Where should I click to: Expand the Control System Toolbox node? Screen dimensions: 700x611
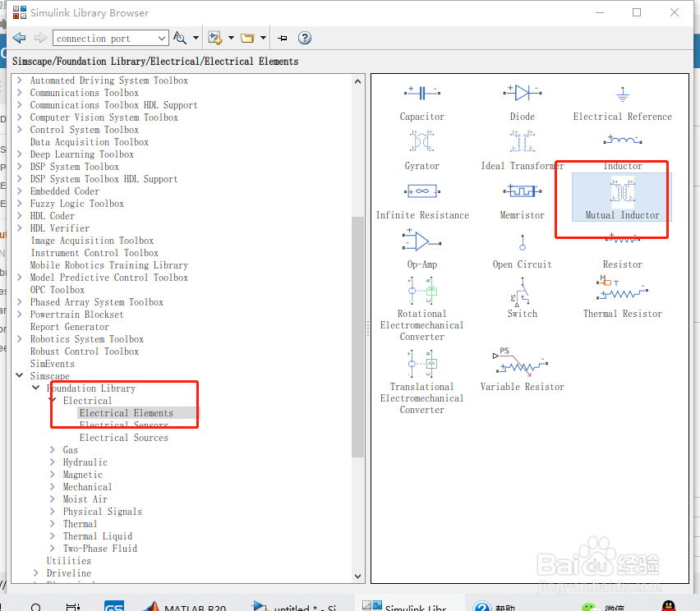[x=19, y=130]
